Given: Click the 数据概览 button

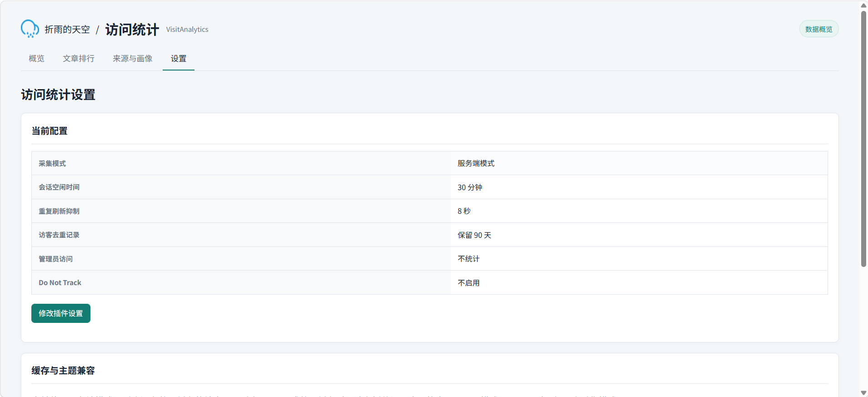Looking at the screenshot, I should pos(819,29).
